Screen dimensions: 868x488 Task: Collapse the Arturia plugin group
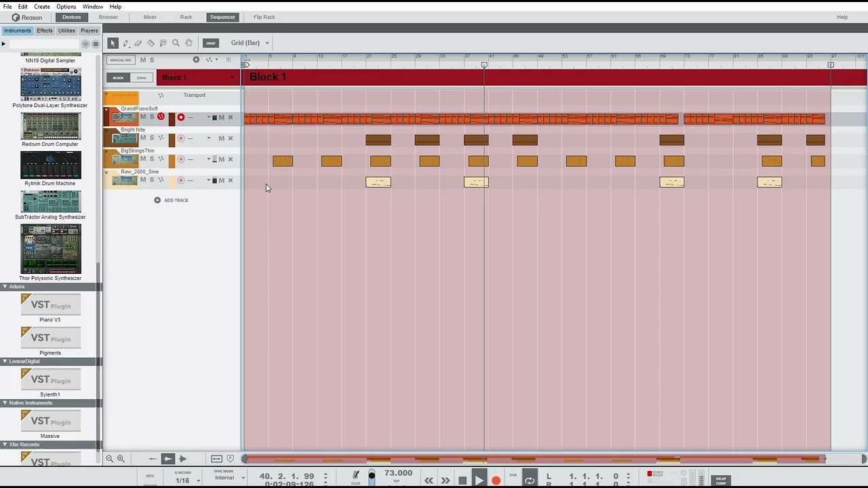pyautogui.click(x=5, y=287)
